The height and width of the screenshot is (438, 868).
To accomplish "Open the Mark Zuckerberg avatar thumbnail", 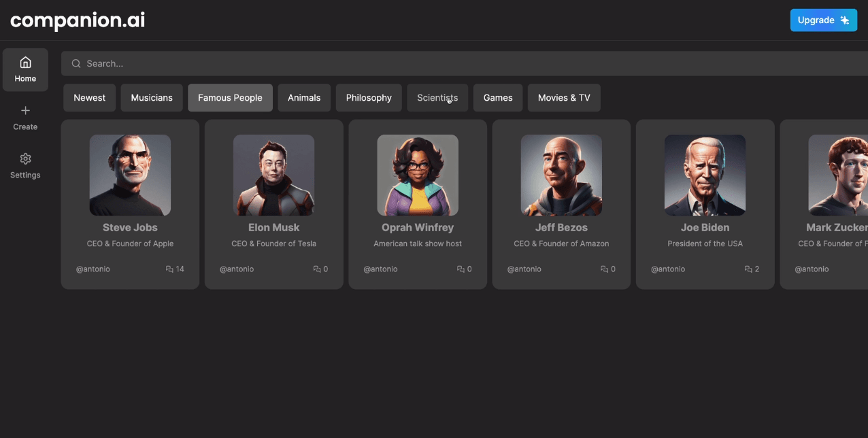I will [x=838, y=175].
